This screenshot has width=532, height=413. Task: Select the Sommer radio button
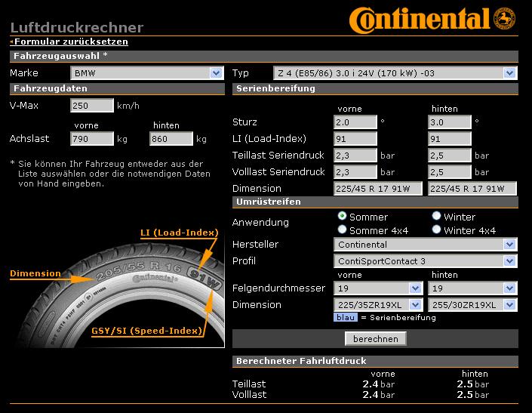[343, 216]
